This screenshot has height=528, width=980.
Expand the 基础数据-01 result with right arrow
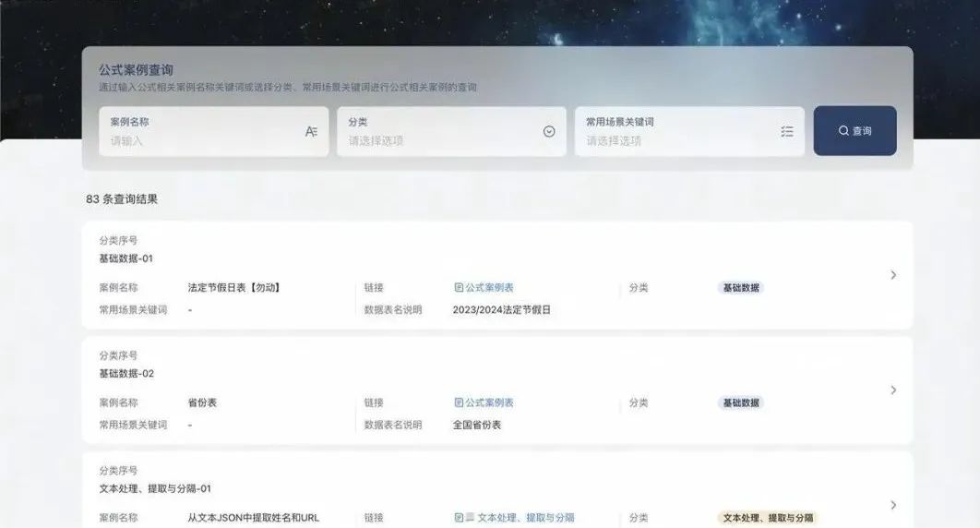pos(892,275)
